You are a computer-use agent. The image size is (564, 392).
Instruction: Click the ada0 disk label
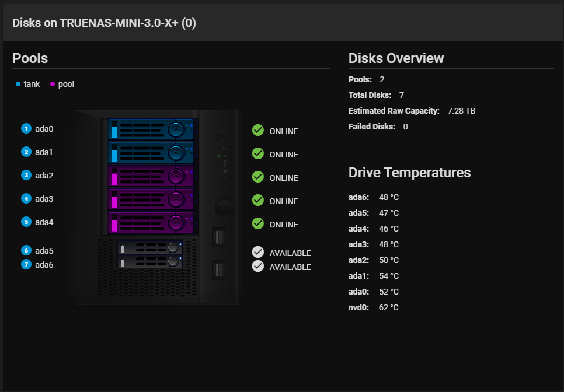pyautogui.click(x=44, y=129)
